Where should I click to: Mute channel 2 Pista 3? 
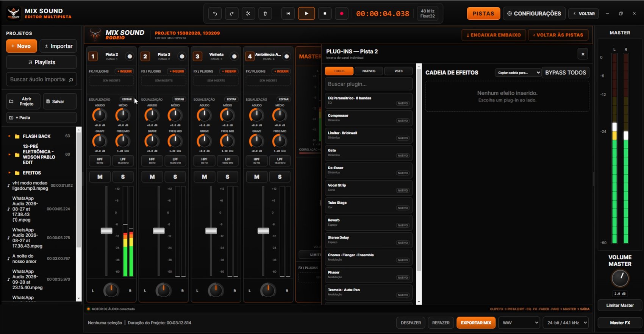point(152,177)
